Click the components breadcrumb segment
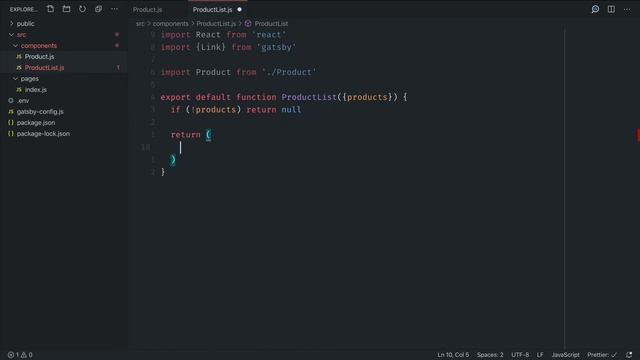640x360 pixels. point(171,24)
